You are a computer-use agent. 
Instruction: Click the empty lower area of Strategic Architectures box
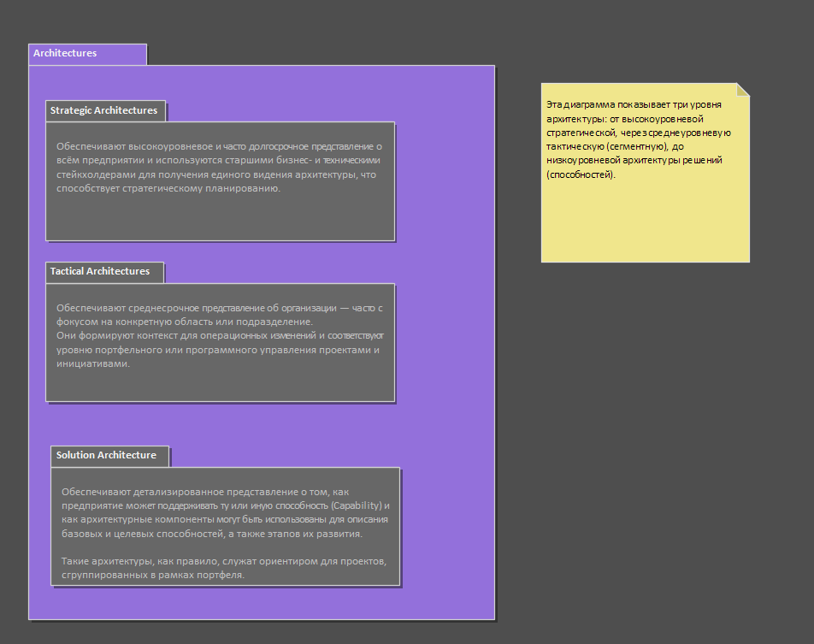point(220,219)
